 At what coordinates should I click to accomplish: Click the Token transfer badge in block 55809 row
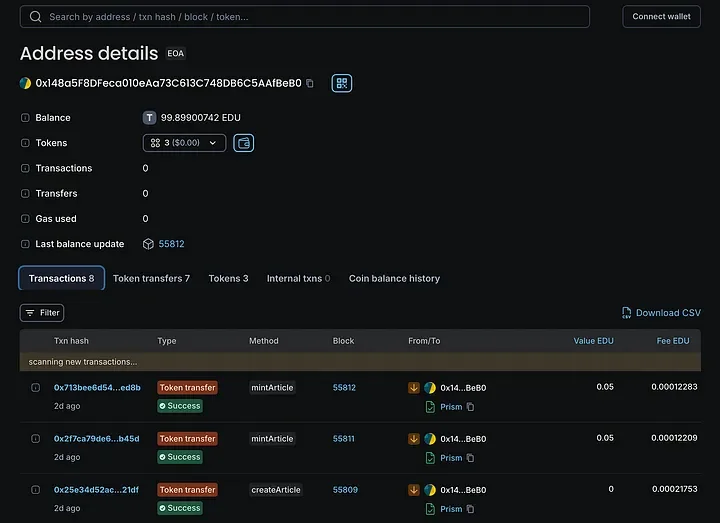tap(187, 489)
